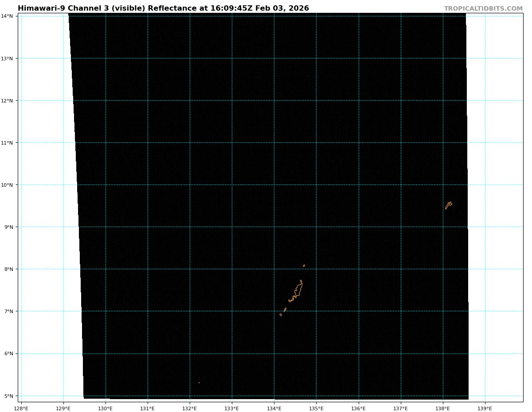Click the tiny island dot near 132°E
Viewport: 532px width, 412px height.
pyautogui.click(x=199, y=382)
